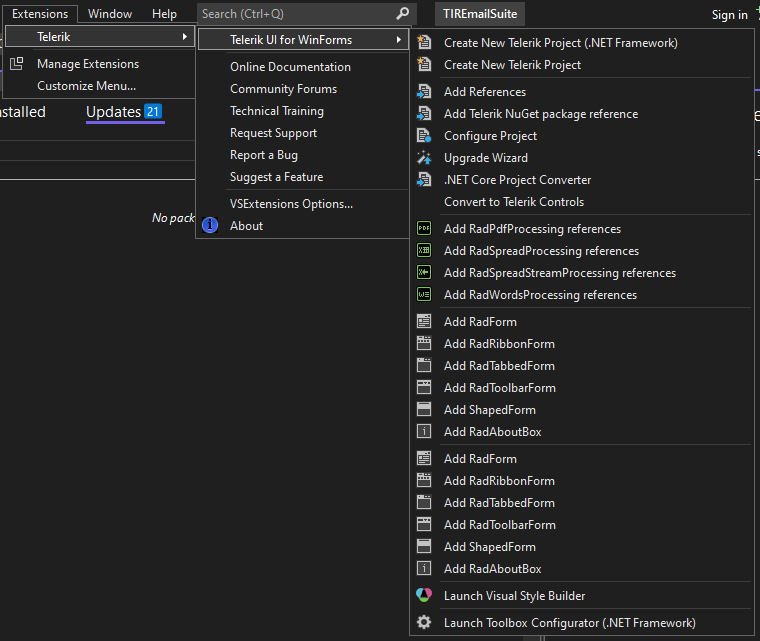Click the Create New Telerik Project (.NET Framework) icon
The width and height of the screenshot is (760, 641).
pyautogui.click(x=424, y=43)
